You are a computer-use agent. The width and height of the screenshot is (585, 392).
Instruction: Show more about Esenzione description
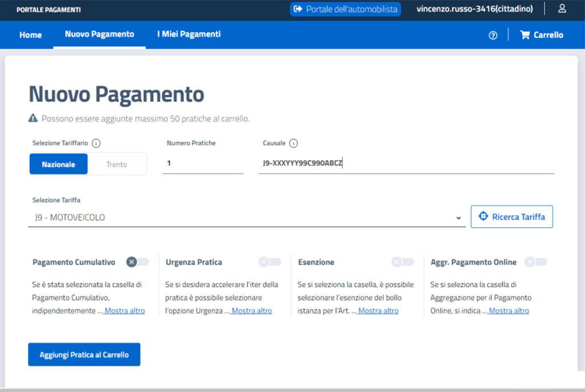378,311
